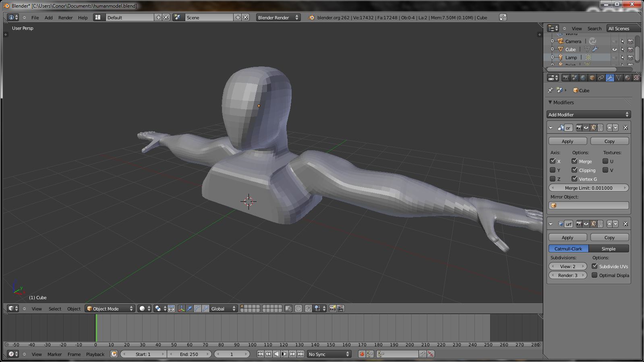Enable the Optimal Display checkbox

click(594, 275)
